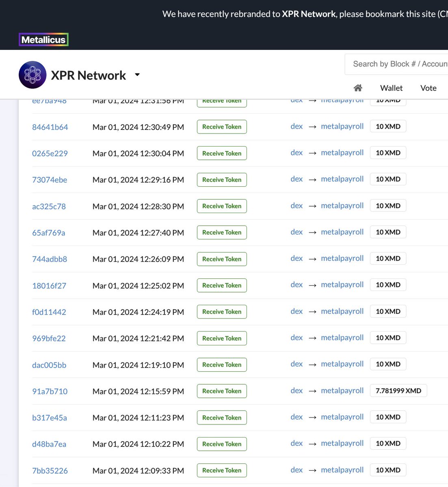Open the Wallet menu item
This screenshot has height=487, width=448.
click(391, 88)
